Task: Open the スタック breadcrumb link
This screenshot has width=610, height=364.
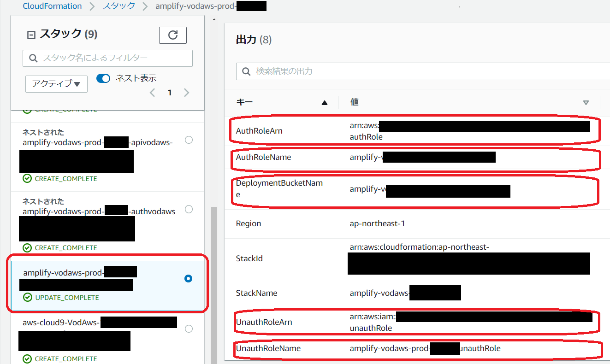Action: click(x=118, y=6)
